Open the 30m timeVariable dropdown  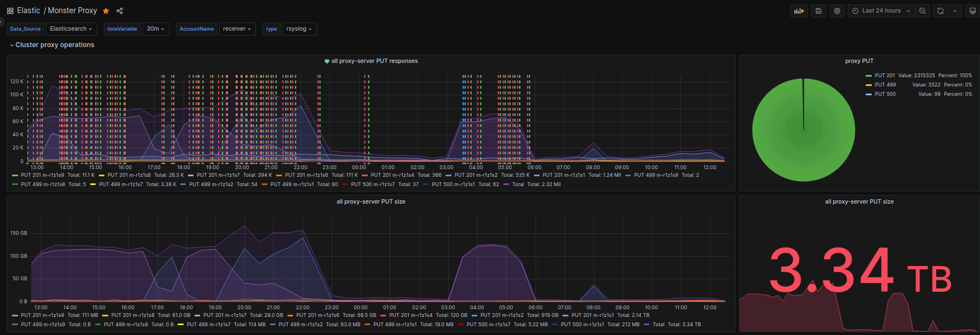[156, 29]
